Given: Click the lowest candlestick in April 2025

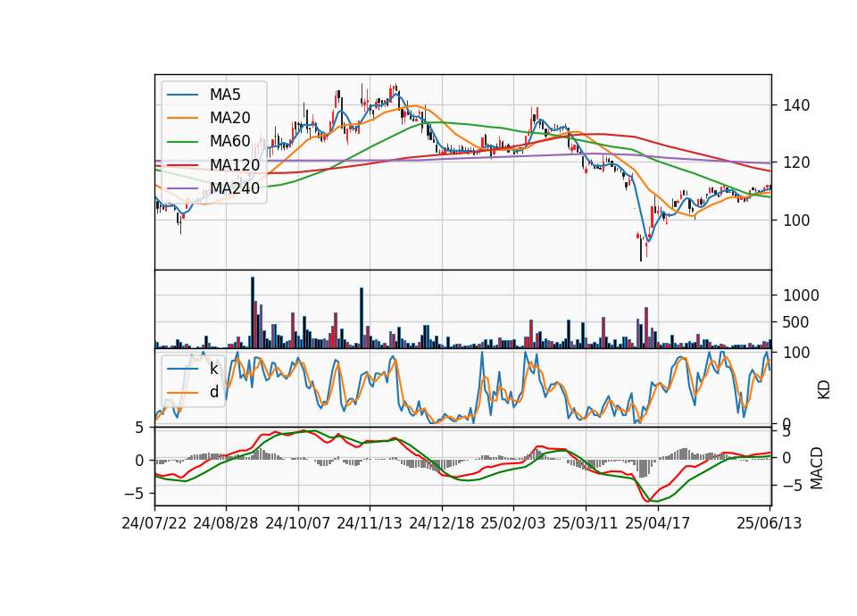Looking at the screenshot, I should [641, 247].
